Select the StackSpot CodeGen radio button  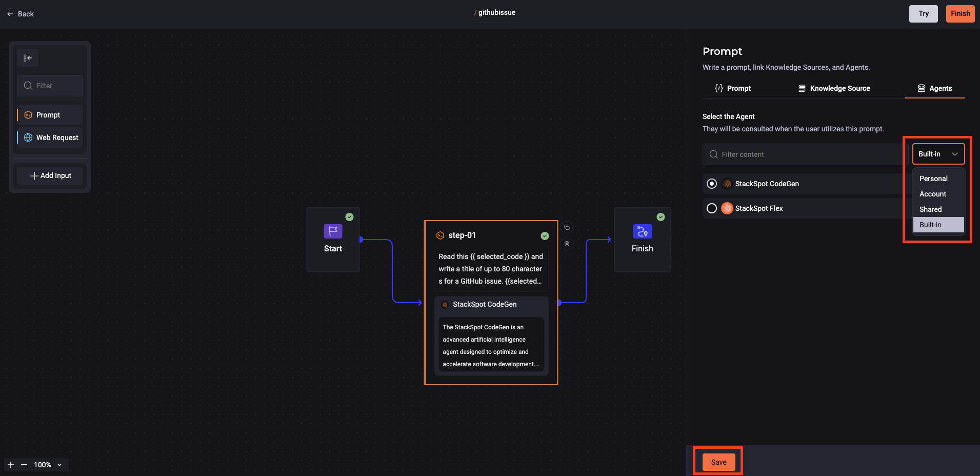tap(712, 184)
